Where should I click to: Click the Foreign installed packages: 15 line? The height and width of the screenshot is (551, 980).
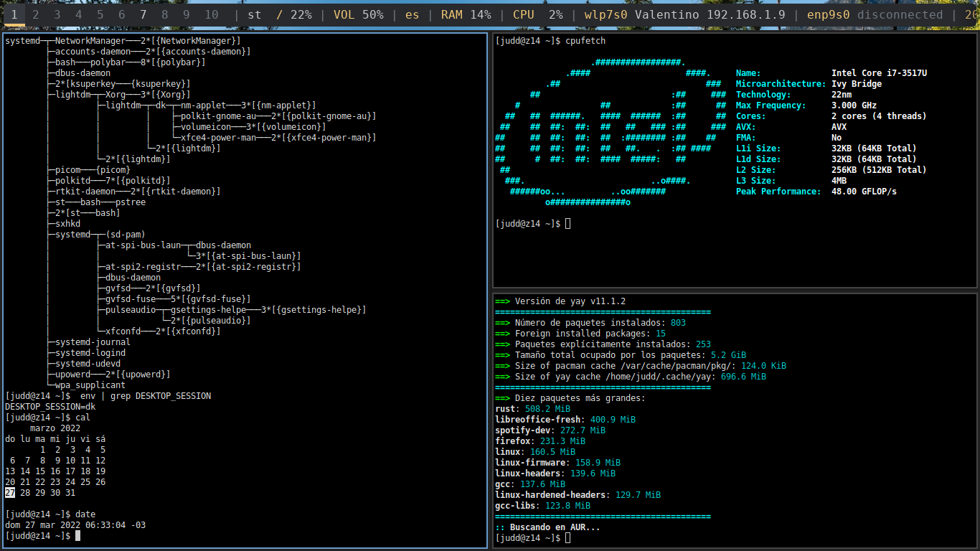tap(580, 334)
